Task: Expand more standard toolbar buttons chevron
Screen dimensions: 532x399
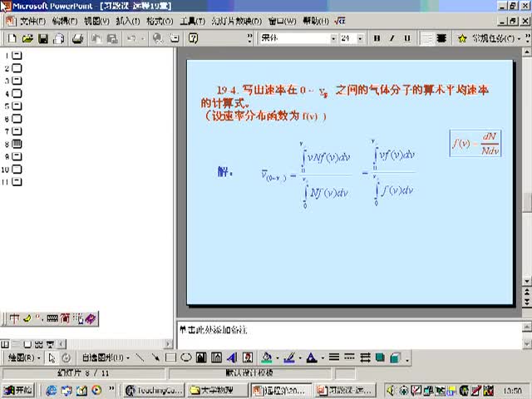Action: click(x=249, y=38)
